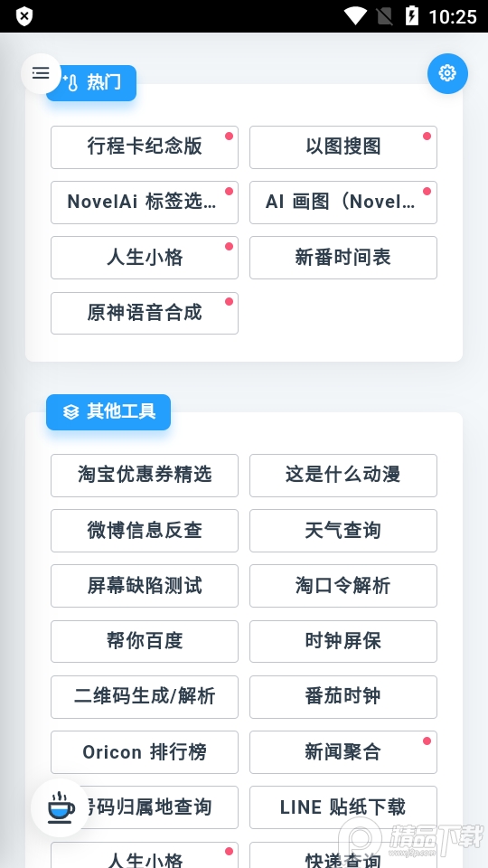The width and height of the screenshot is (488, 868).
Task: Launch 原神语音合成 tool
Action: coord(145,314)
